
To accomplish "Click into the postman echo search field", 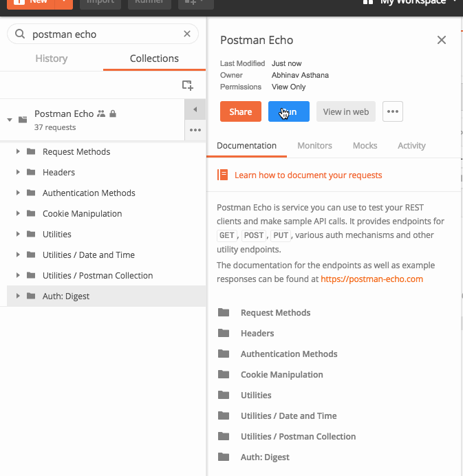I will [103, 34].
